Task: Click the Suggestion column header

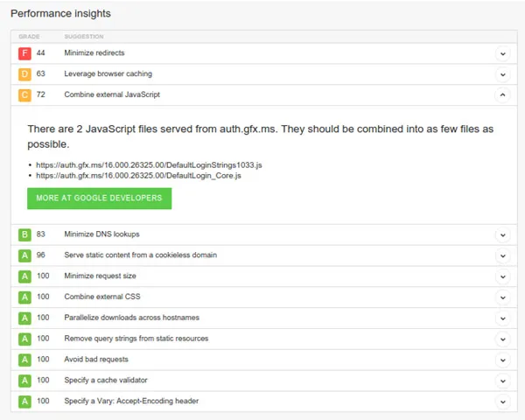Action: point(84,37)
